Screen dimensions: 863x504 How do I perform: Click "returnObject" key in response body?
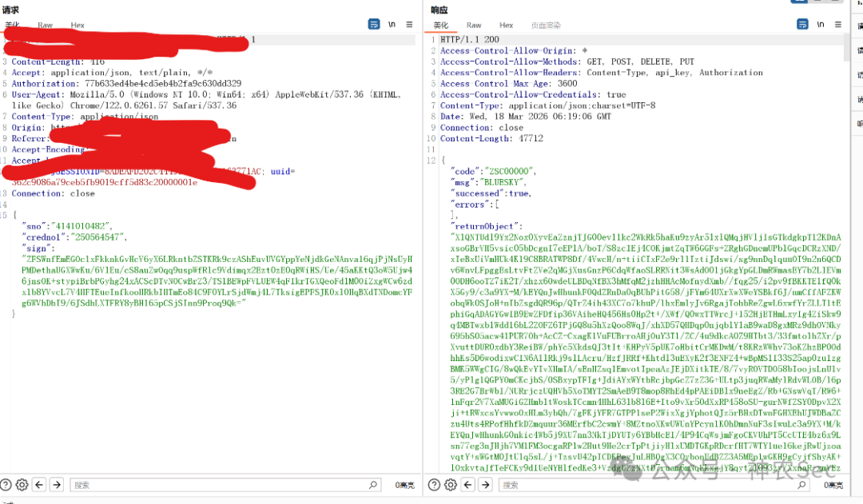tap(487, 226)
